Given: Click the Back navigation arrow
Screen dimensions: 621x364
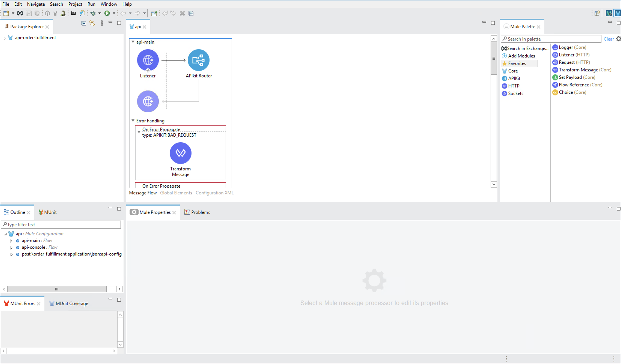Looking at the screenshot, I should point(123,13).
